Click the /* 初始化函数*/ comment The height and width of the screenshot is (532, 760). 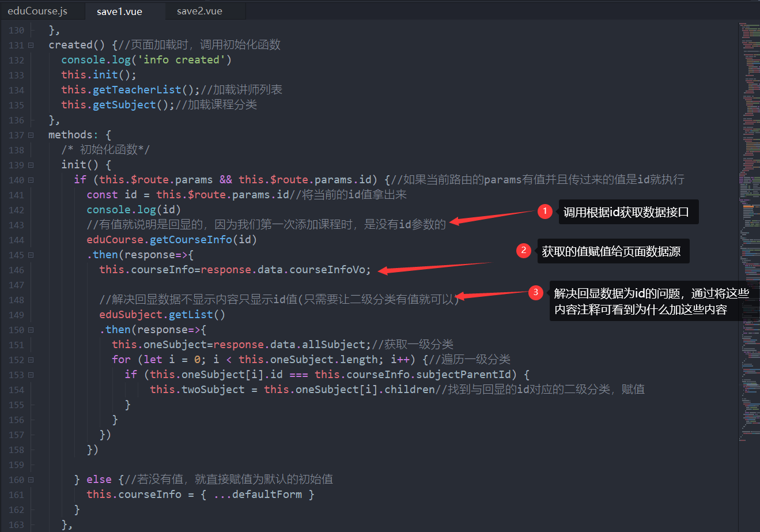pyautogui.click(x=105, y=150)
